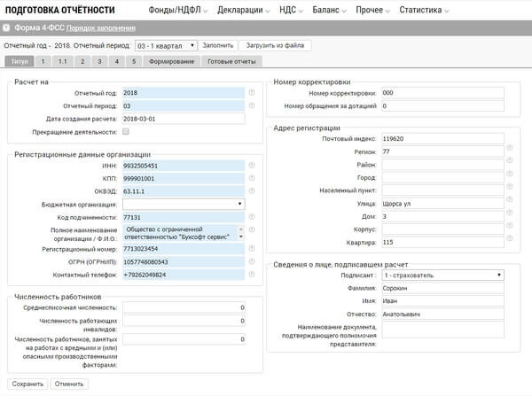The image size is (532, 396).
Task: Switch to the Формирование tab
Action: 173,62
